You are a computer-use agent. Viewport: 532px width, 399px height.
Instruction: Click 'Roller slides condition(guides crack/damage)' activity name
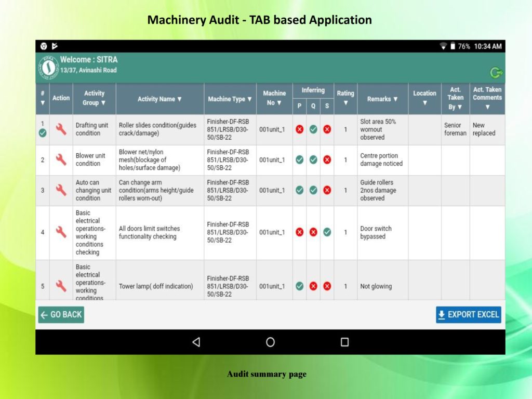(x=157, y=129)
